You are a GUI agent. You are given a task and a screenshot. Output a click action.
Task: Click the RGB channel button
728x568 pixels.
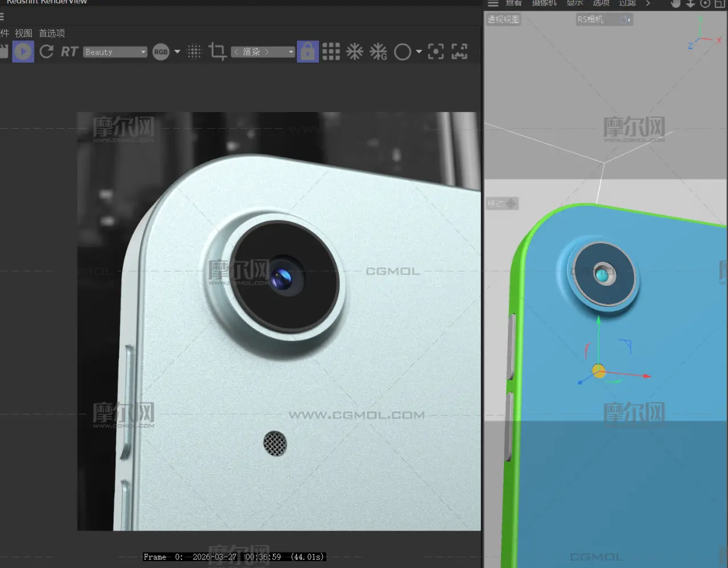[x=161, y=52]
